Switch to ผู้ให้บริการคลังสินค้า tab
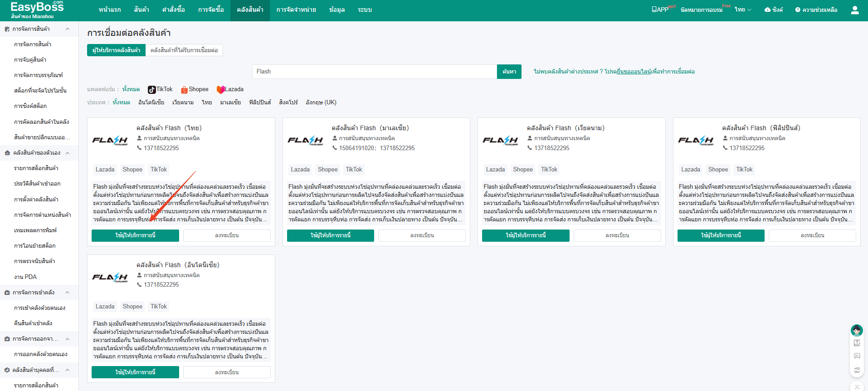The width and height of the screenshot is (868, 391). (x=116, y=50)
